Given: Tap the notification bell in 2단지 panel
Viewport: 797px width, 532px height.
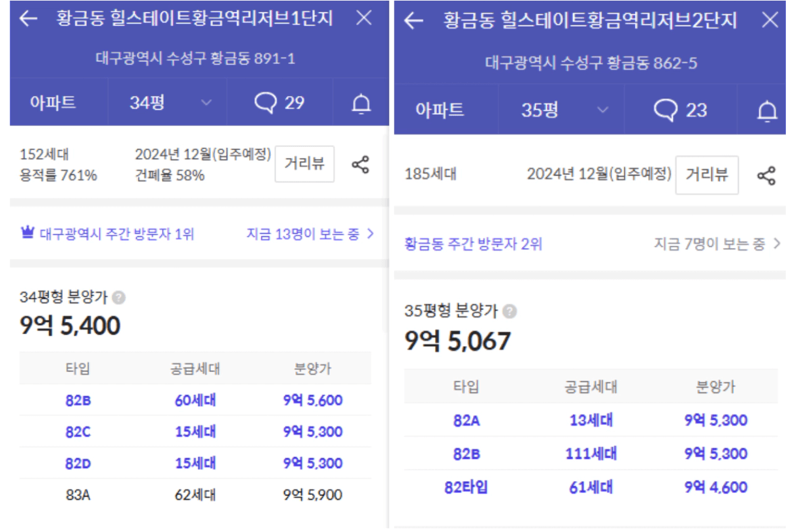Looking at the screenshot, I should pos(767,111).
